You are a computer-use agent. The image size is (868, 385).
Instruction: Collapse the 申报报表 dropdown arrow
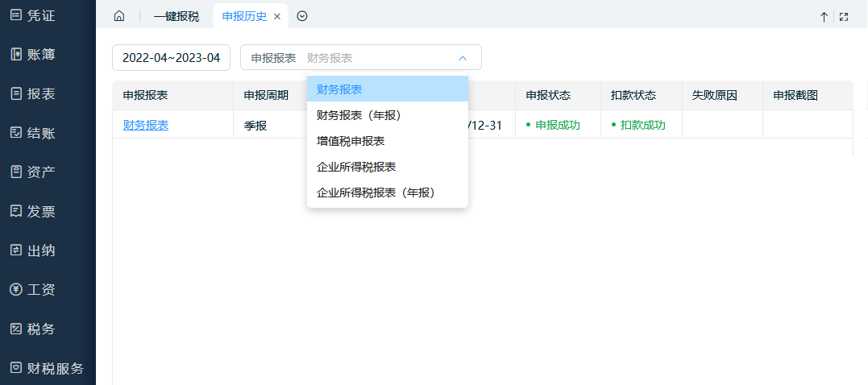463,57
